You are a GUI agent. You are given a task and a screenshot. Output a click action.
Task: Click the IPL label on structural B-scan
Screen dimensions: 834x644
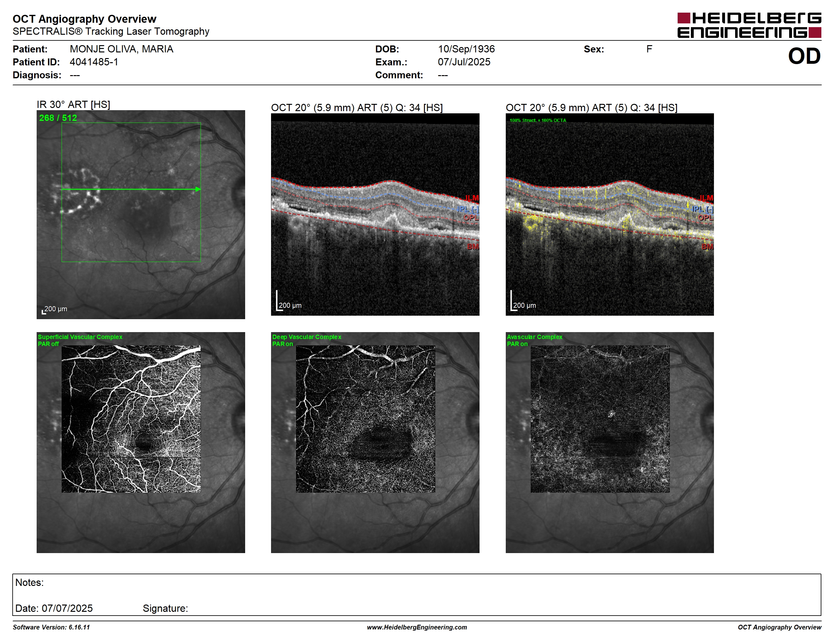click(x=468, y=209)
